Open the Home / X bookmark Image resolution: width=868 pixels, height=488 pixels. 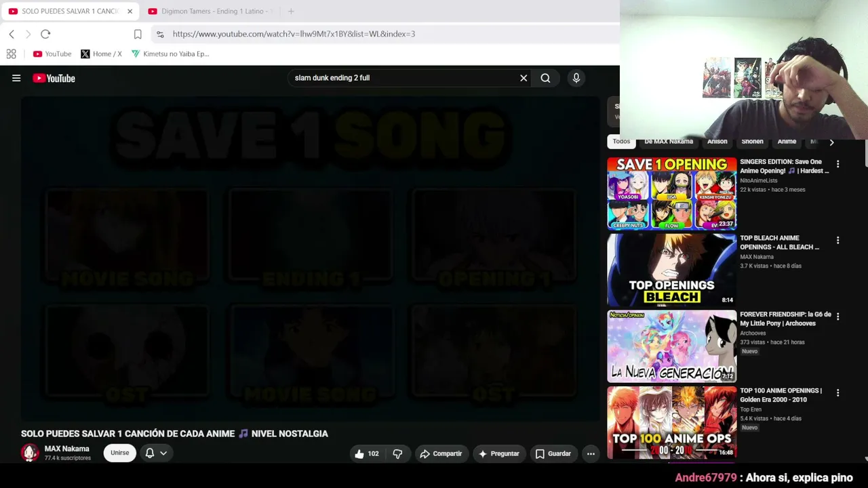click(x=101, y=54)
